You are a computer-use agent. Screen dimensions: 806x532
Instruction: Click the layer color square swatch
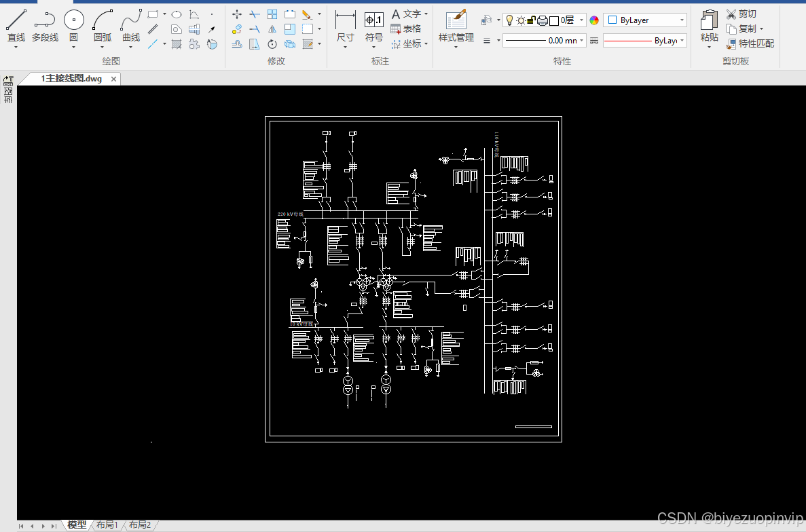[x=553, y=20]
